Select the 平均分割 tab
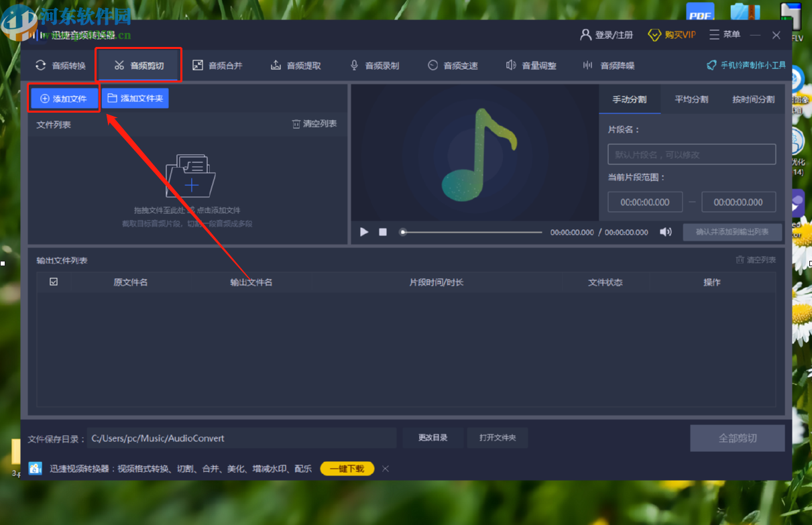Image resolution: width=812 pixels, height=525 pixels. [691, 99]
